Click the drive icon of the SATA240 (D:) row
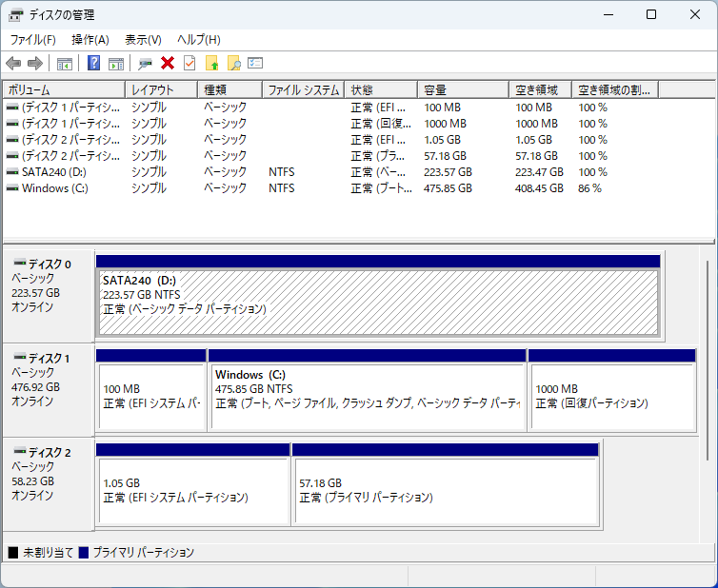 coord(12,172)
